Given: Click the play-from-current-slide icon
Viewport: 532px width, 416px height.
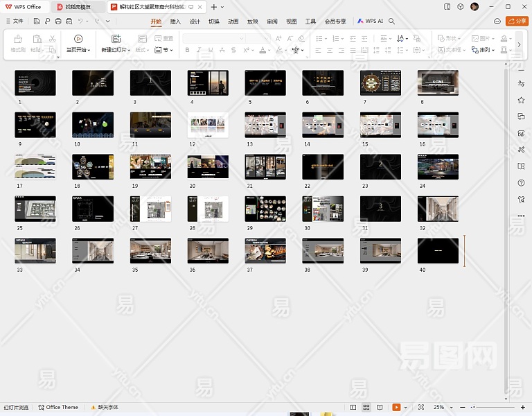Looking at the screenshot, I should [x=78, y=39].
